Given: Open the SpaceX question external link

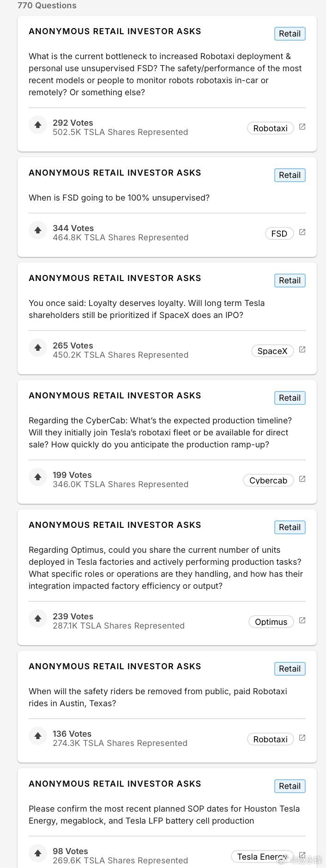Looking at the screenshot, I should [302, 350].
